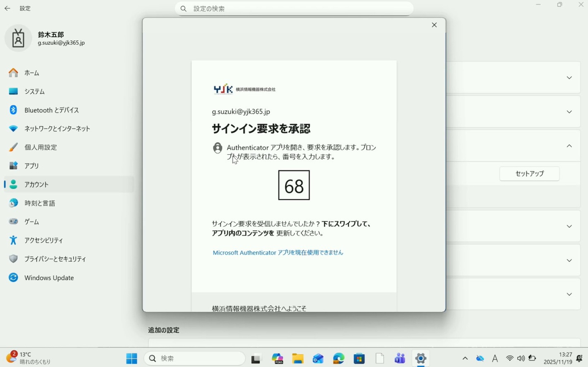Collapse the expanded section with the up chevron

coord(569,146)
